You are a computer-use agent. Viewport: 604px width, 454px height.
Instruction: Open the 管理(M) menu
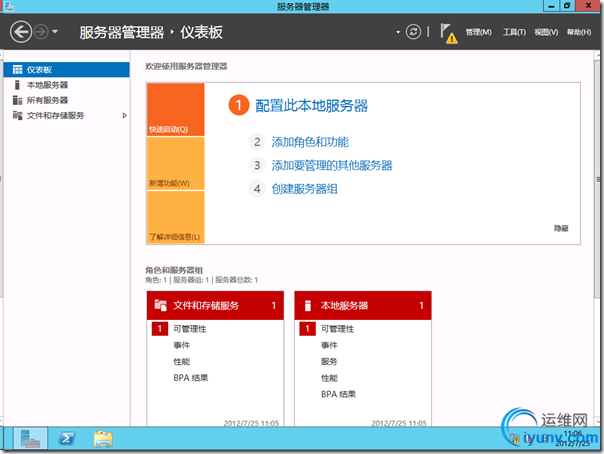[x=478, y=32]
